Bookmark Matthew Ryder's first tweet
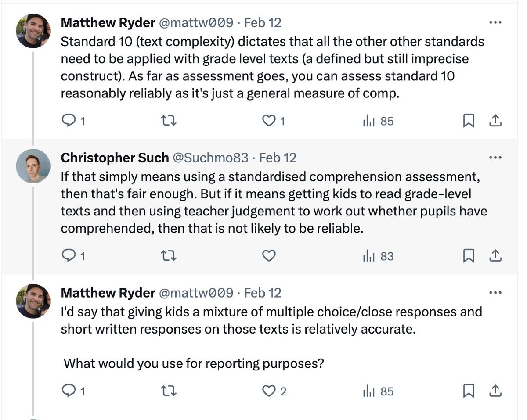Viewport: 527px width, 420px height. pyautogui.click(x=469, y=121)
